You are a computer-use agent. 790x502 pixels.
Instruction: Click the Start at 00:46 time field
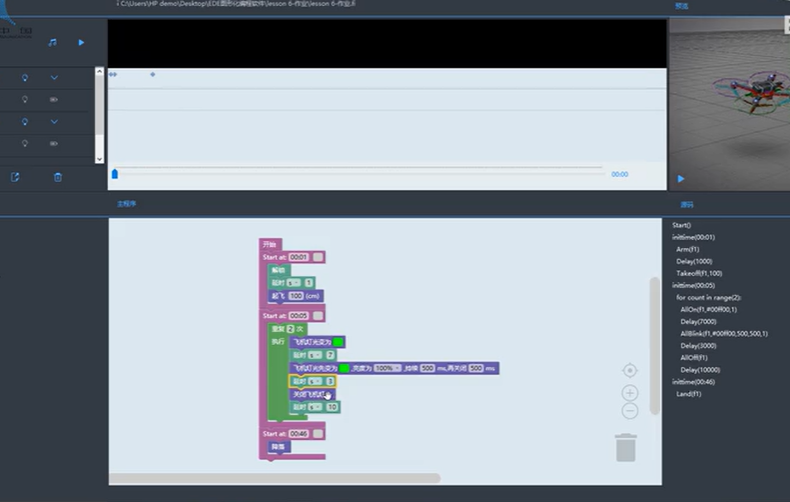(298, 433)
